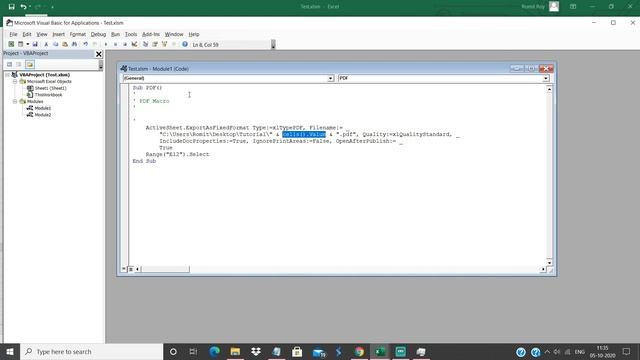Run the macro with Run Sub icon
Image resolution: width=640 pixels, height=360 pixels.
click(x=106, y=44)
